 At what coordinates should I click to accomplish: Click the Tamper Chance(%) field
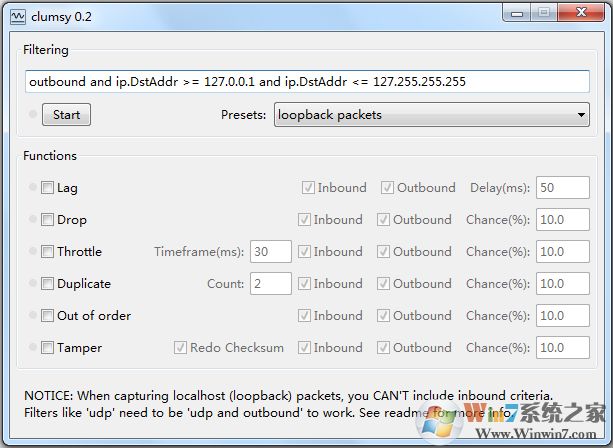click(x=563, y=348)
